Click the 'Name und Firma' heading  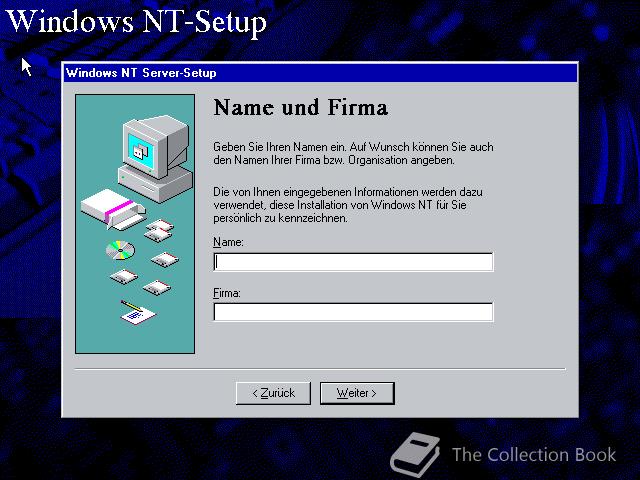pyautogui.click(x=301, y=108)
